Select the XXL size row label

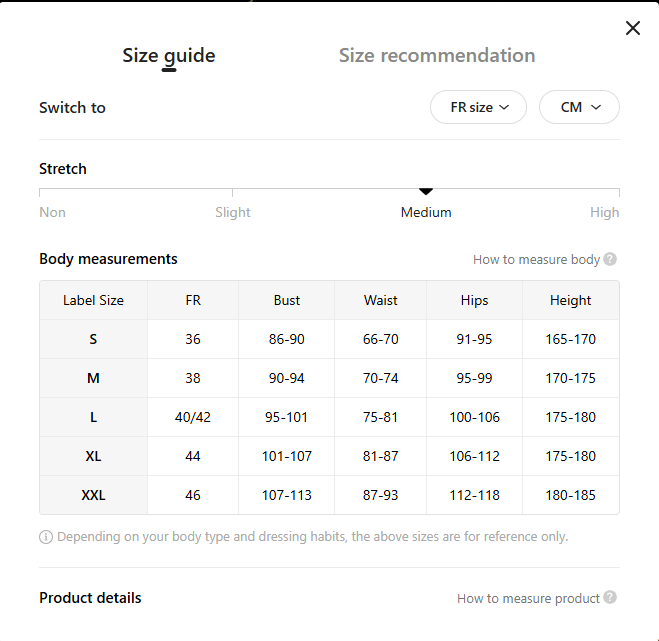(x=93, y=495)
